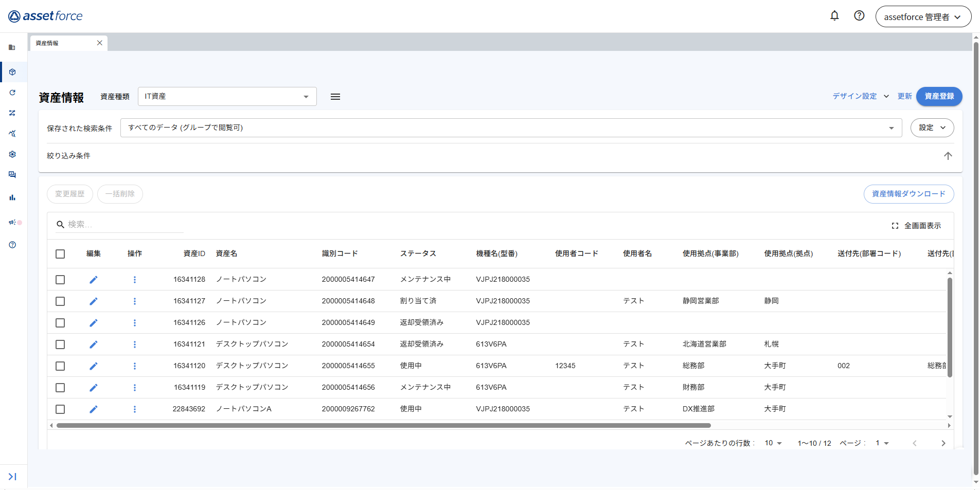
Task: Click the fullscreen display (全画面表示) icon
Action: 895,226
